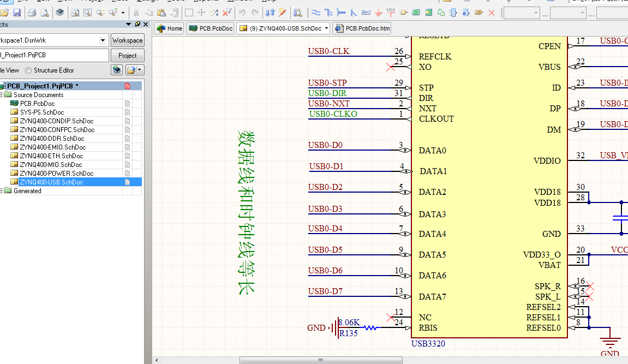
Task: Select the Place Sheet Symbol tool
Action: pyautogui.click(x=416, y=13)
